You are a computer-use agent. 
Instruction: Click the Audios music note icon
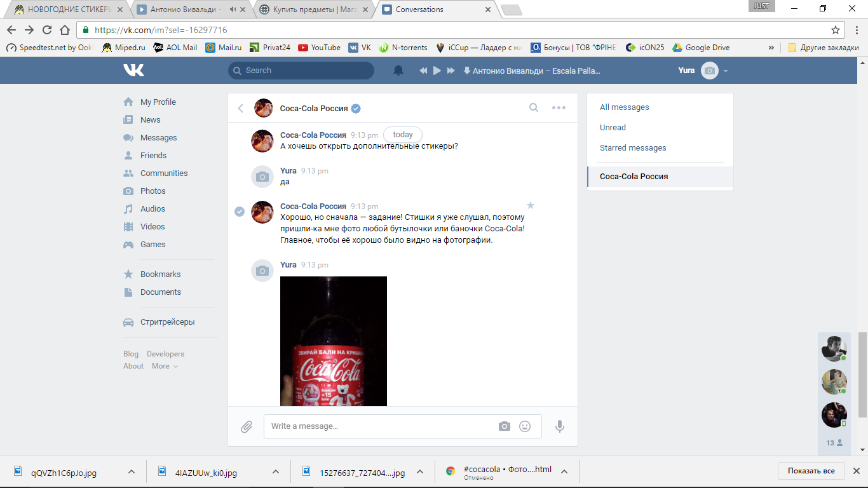coord(128,208)
